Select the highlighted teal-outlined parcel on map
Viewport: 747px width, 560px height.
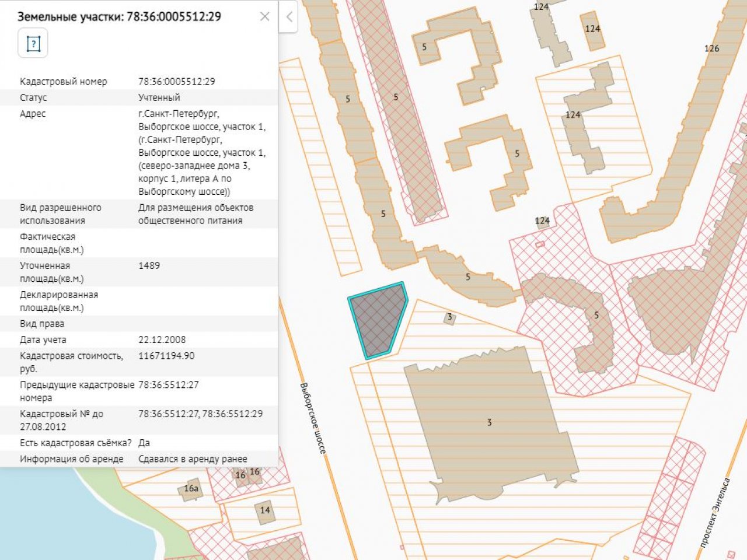(x=378, y=318)
